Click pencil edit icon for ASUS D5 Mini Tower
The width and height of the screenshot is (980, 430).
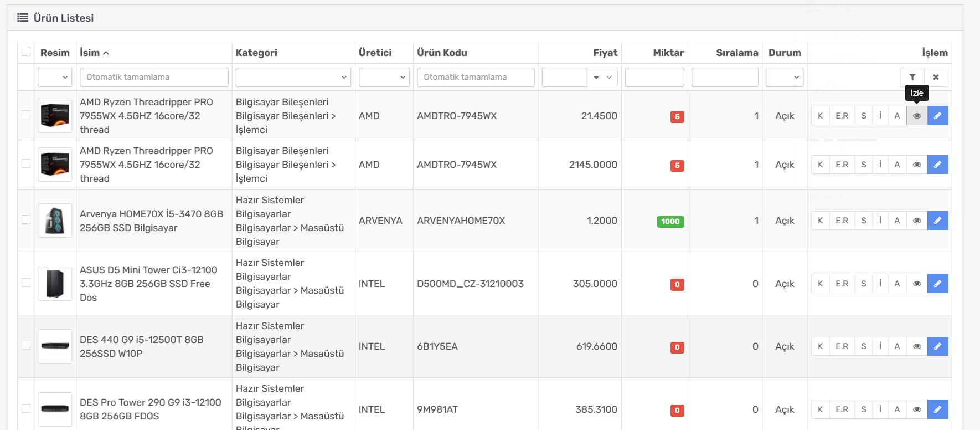(x=937, y=284)
